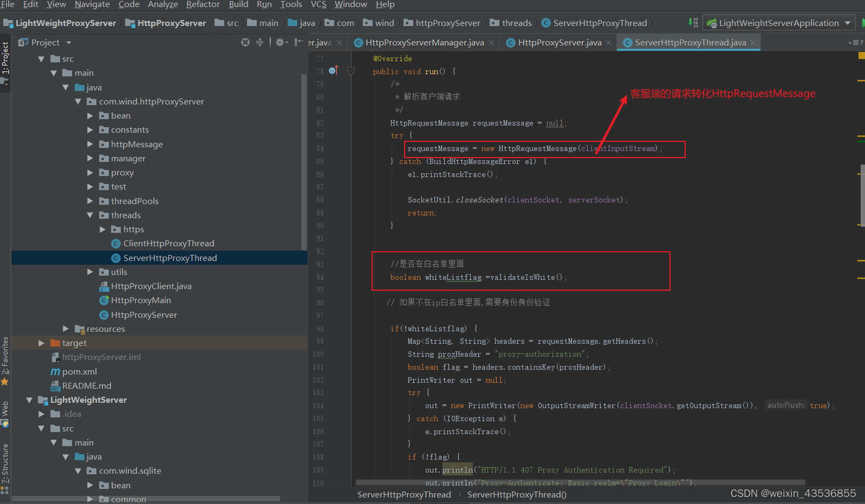This screenshot has height=504, width=865.
Task: Click ServerHttpProxyThread in bottom editor breadcrumb
Action: click(x=404, y=495)
